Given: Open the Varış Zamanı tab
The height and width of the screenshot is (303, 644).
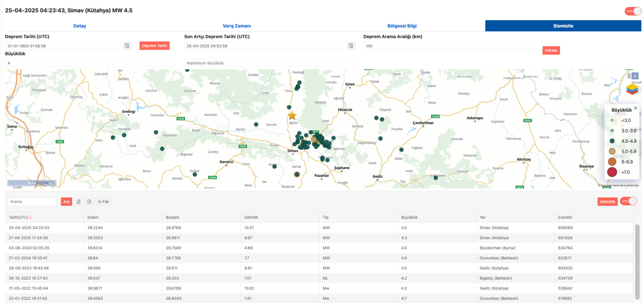Looking at the screenshot, I should [237, 26].
